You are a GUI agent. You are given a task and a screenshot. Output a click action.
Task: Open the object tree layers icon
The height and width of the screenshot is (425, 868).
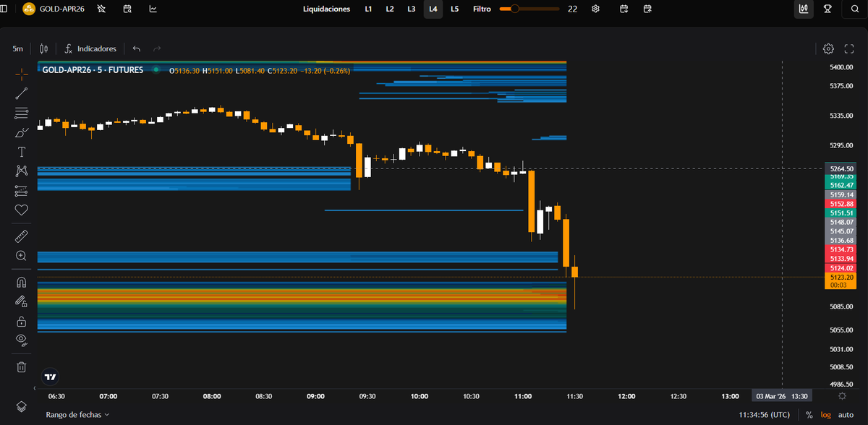[x=22, y=406]
